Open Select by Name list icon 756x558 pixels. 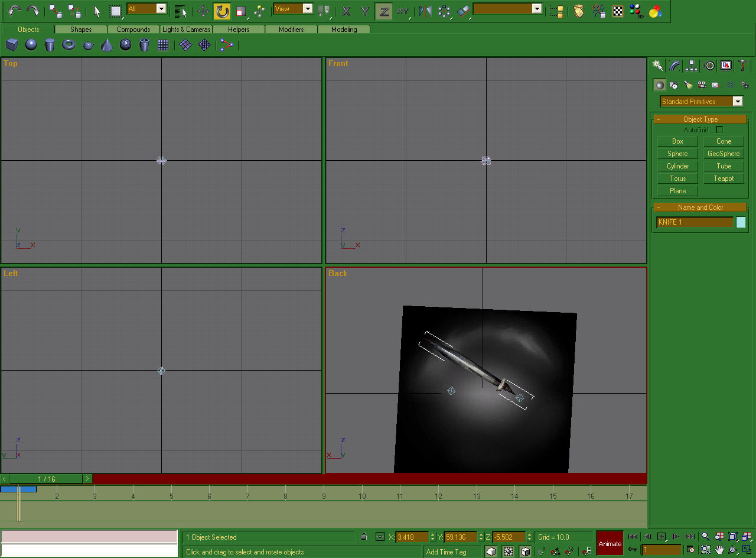click(181, 11)
